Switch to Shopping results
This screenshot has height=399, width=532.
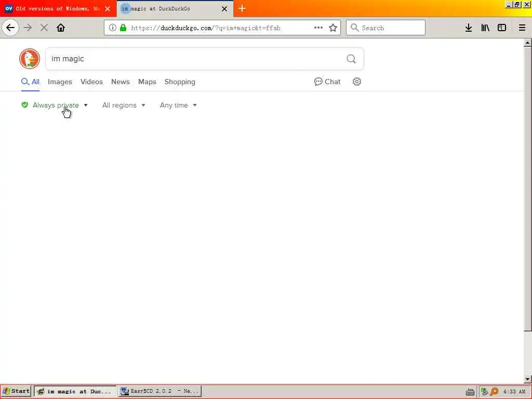180,82
